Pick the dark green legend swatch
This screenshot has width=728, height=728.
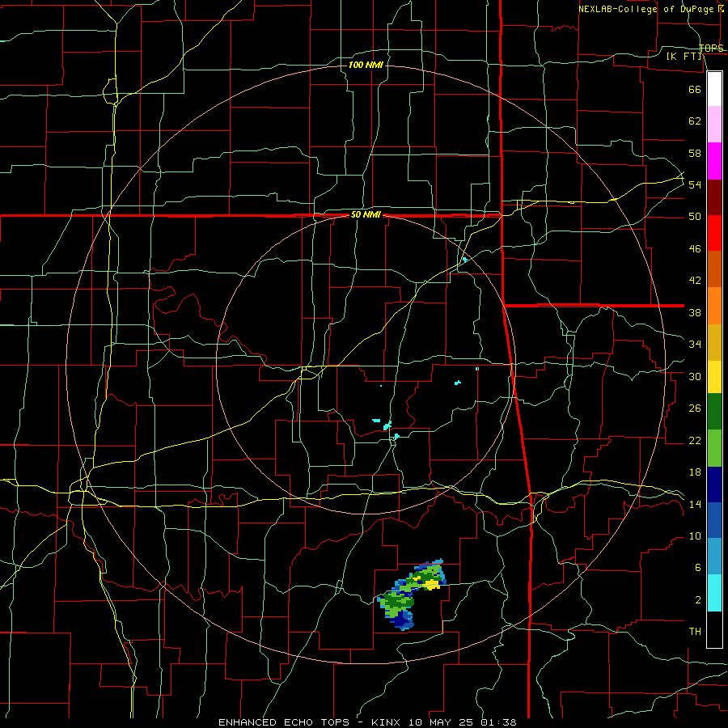coord(714,412)
